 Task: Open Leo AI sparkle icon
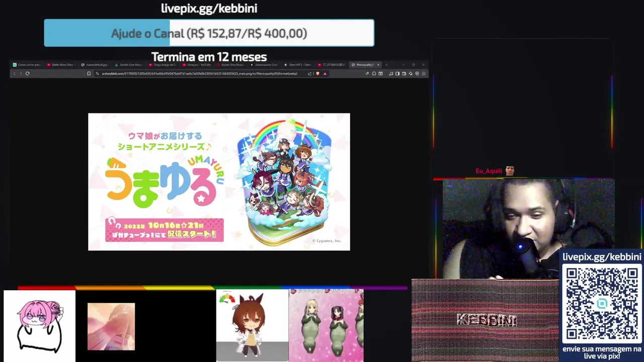coord(411,73)
